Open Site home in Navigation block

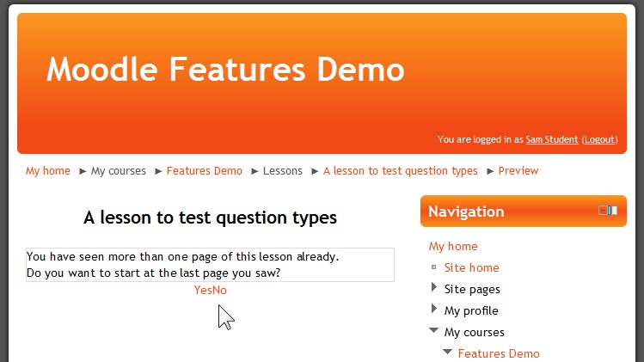pyautogui.click(x=471, y=268)
